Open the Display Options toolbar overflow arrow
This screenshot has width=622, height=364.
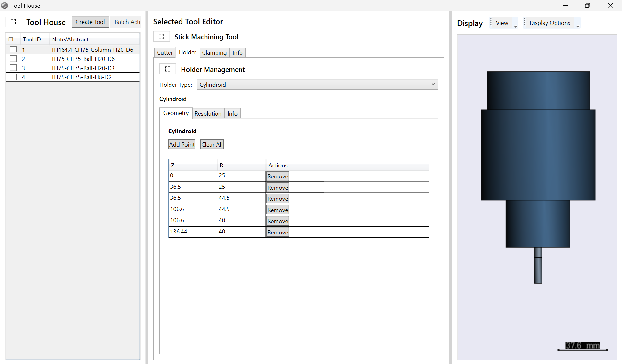[x=578, y=26]
